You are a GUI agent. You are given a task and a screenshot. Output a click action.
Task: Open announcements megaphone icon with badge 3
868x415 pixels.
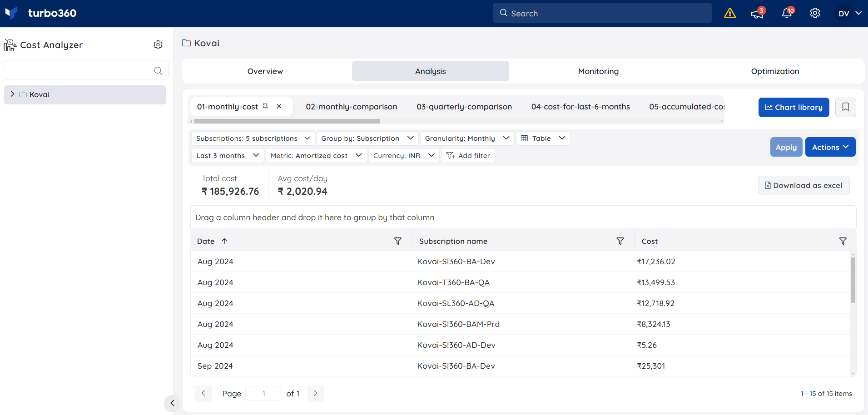coord(757,13)
